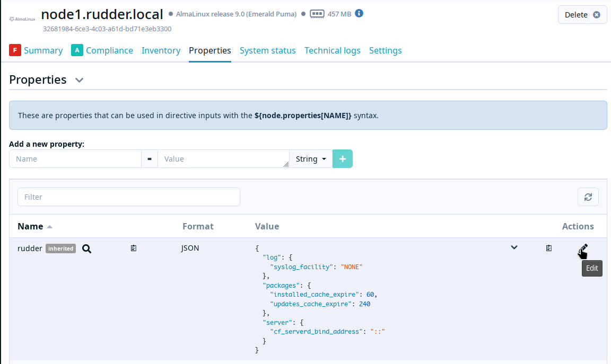Click the new property Value text area
611x364 pixels.
point(223,159)
